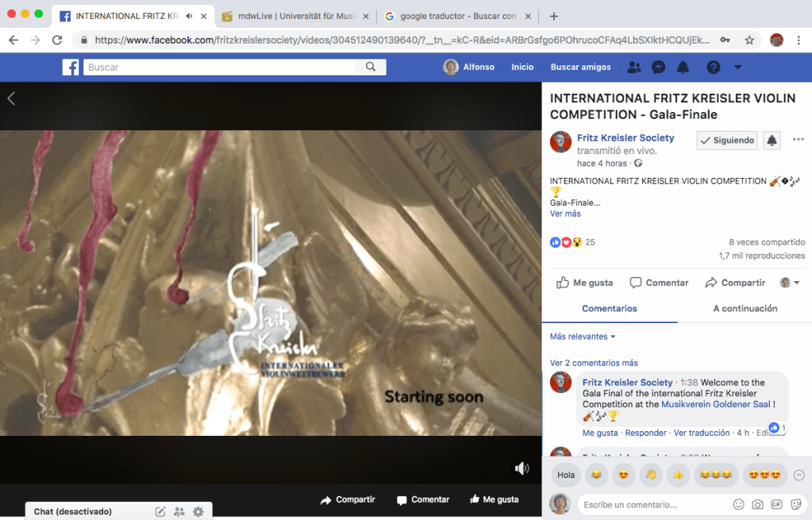Click the Compartir button under the post
Image resolution: width=812 pixels, height=520 pixels.
pos(735,283)
